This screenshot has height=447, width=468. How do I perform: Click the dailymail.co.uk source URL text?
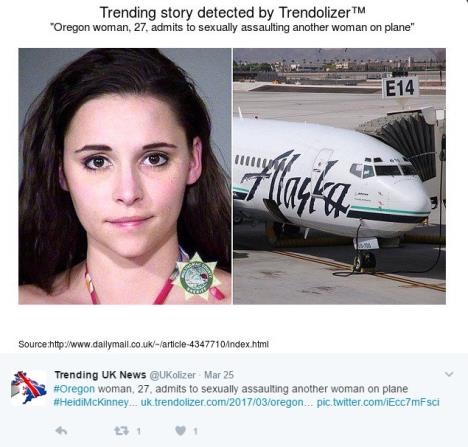coord(159,344)
